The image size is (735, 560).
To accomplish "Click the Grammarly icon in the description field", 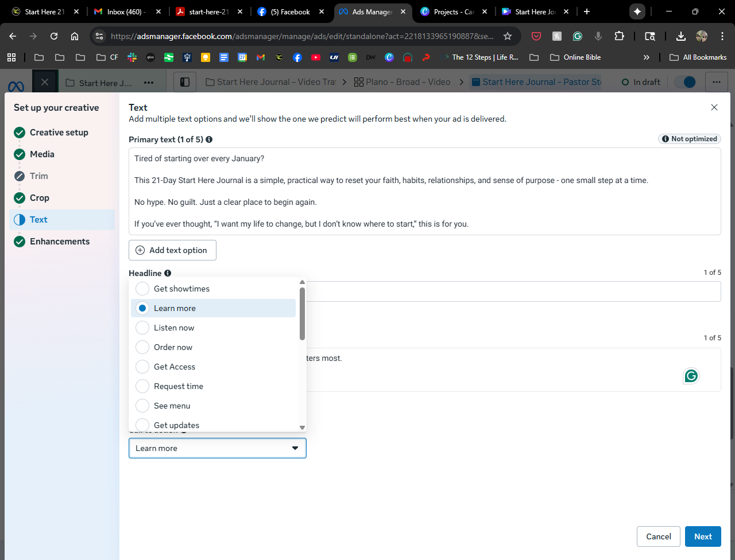I will tap(691, 376).
